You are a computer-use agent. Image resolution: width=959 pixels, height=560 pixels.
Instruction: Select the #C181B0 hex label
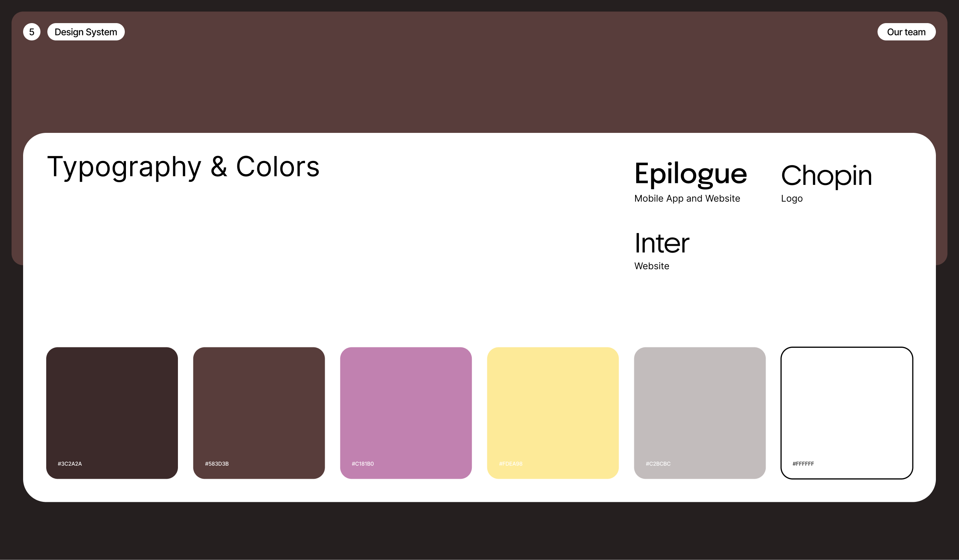coord(363,464)
